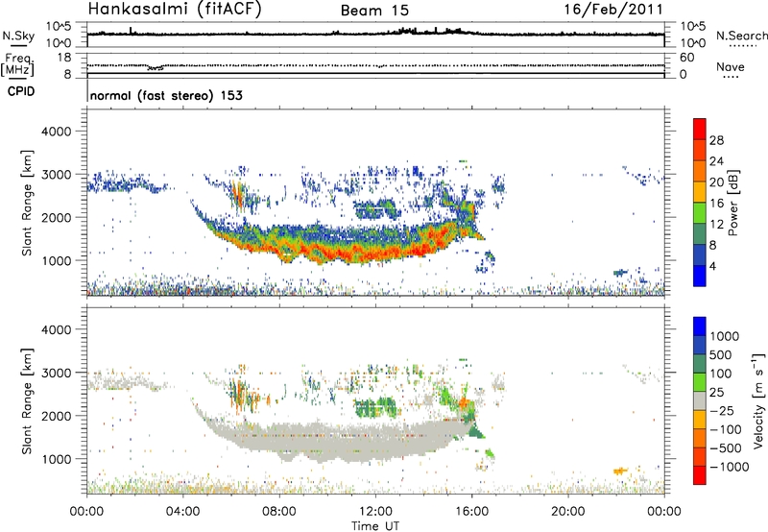
Task: Click the 'Velocity [m s-1]' color bar label
Action: [x=758, y=400]
